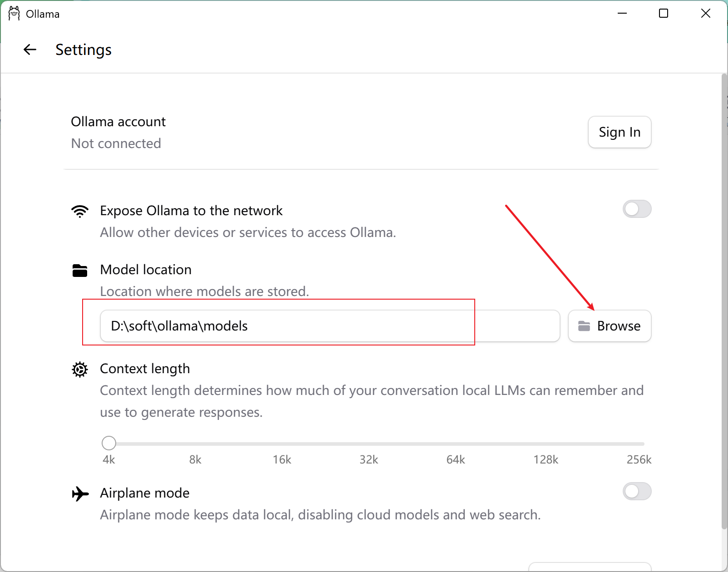This screenshot has height=572, width=728.
Task: Maximize the Ollama window
Action: (x=664, y=14)
